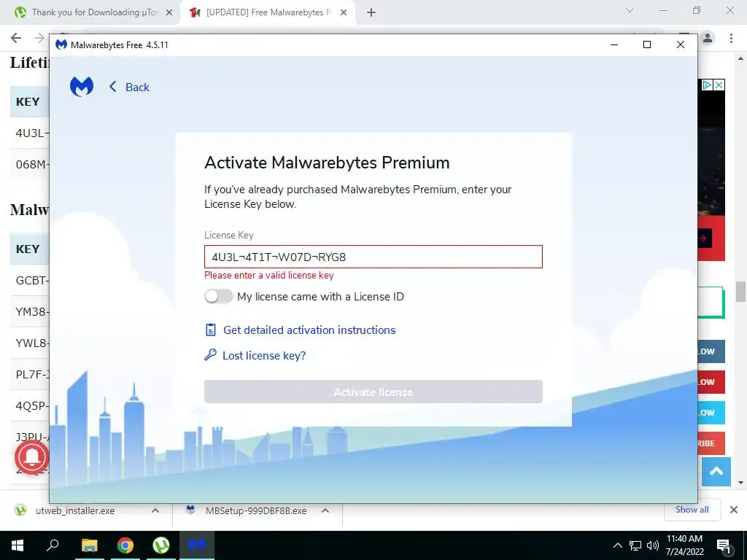Maximize the Malwarebytes Free window

tap(647, 44)
